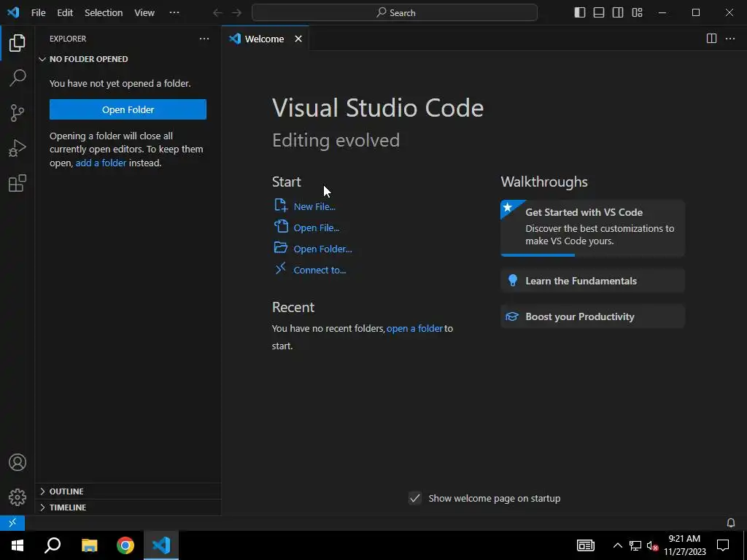
Task: Click VS Code taskbar icon
Action: click(x=161, y=545)
